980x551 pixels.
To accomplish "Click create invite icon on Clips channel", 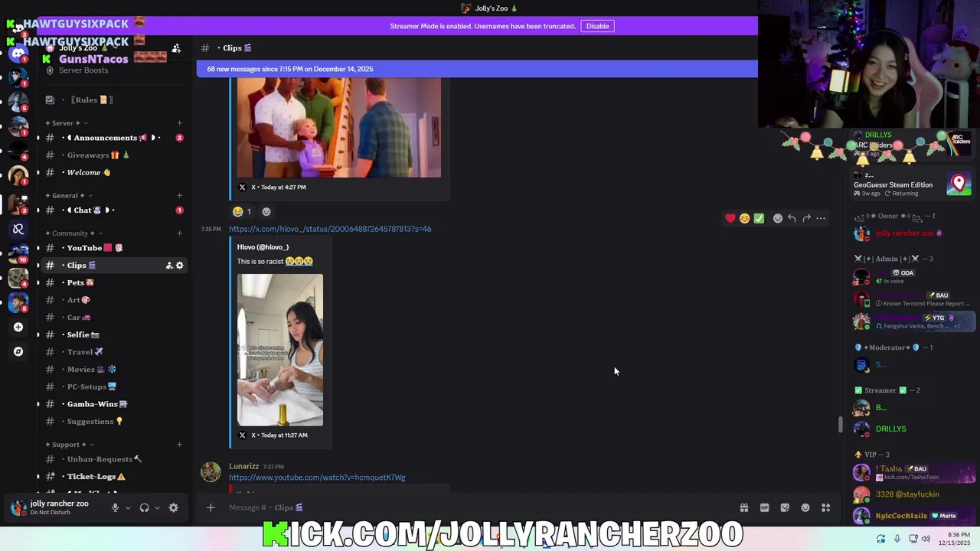I will click(x=169, y=266).
